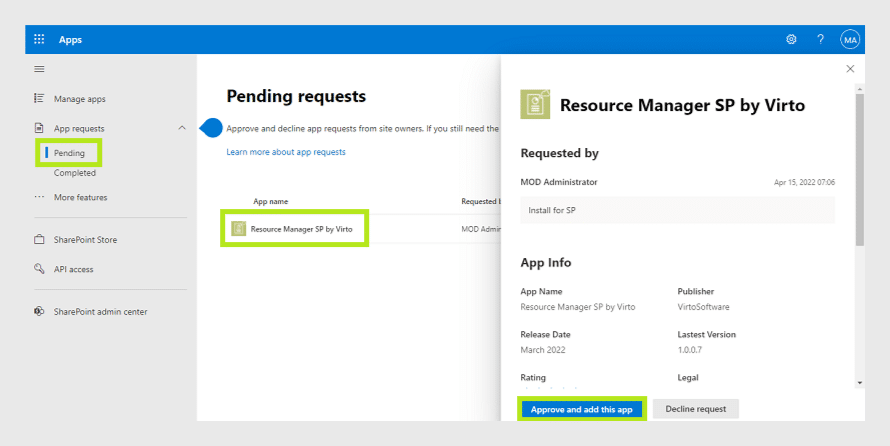Click the SharePoint admin center icon
Screen dimensions: 890x446
[x=39, y=312]
